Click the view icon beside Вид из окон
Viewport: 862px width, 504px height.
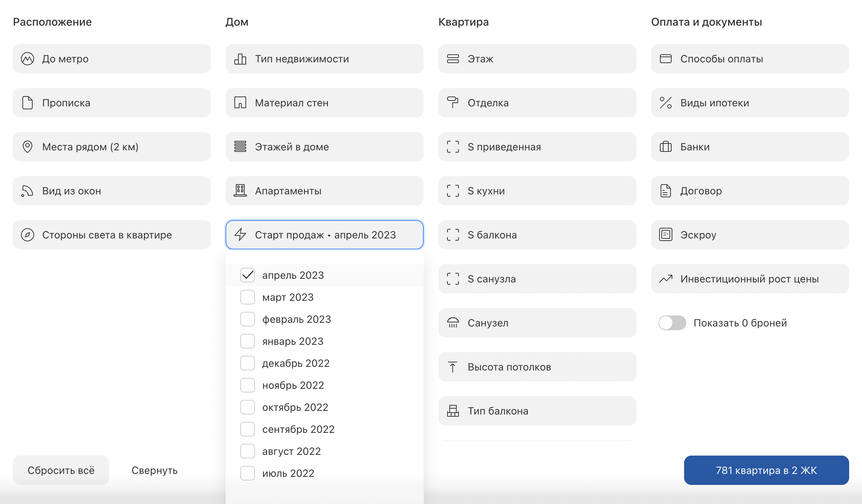point(28,191)
